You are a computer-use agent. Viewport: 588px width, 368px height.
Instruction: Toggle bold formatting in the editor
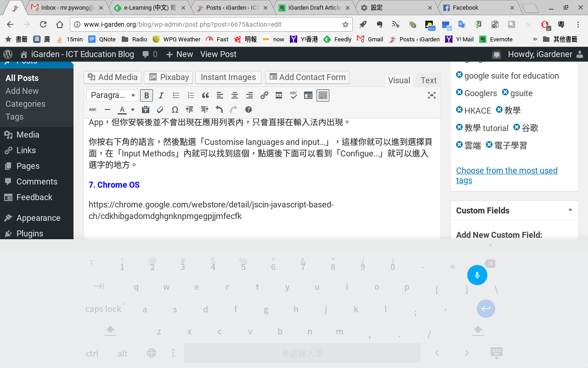click(x=147, y=95)
